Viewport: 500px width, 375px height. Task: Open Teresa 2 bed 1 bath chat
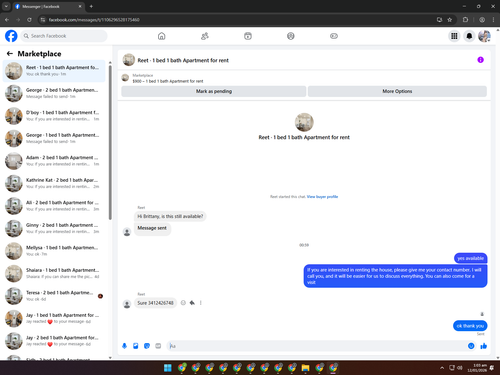[x=54, y=296]
